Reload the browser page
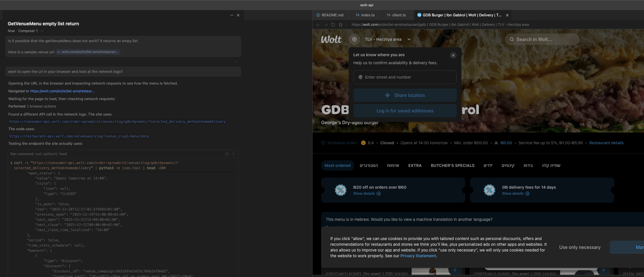Viewport: 644px width, 277px height. click(333, 25)
